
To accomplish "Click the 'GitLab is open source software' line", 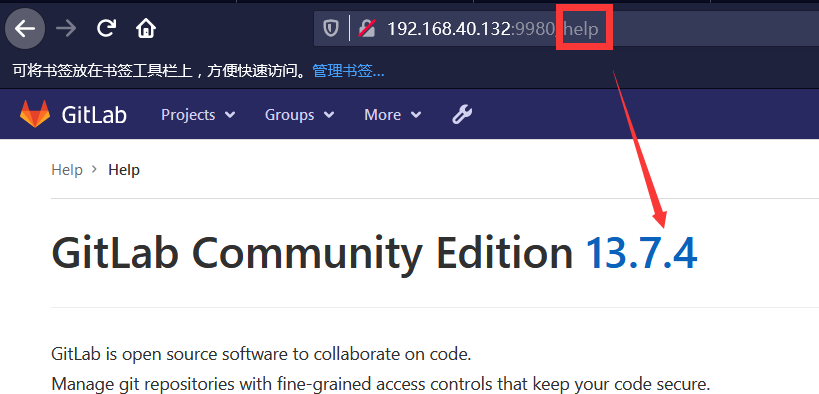I will pyautogui.click(x=261, y=354).
